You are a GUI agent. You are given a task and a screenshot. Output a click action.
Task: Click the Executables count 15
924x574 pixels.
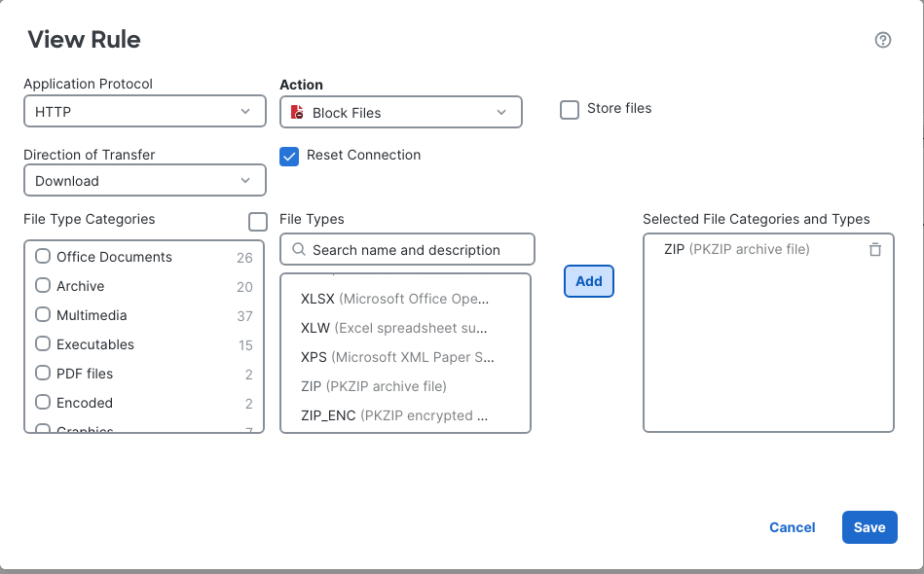[x=245, y=345]
